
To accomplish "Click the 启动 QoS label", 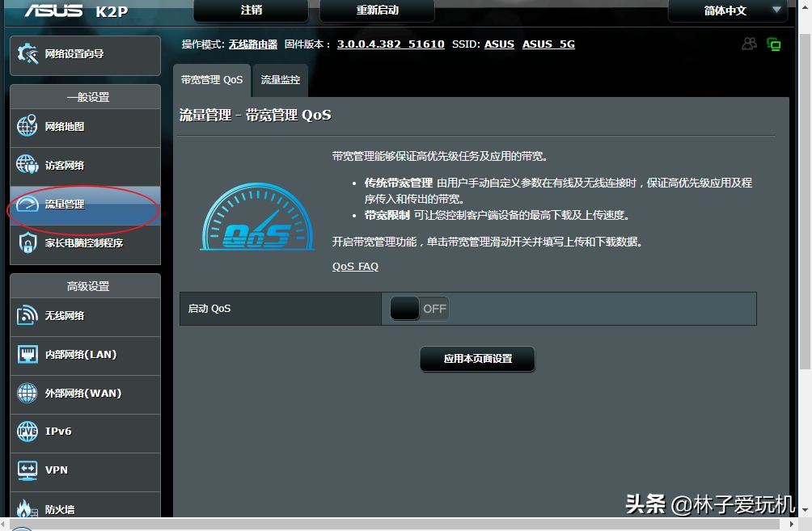I will click(x=209, y=309).
